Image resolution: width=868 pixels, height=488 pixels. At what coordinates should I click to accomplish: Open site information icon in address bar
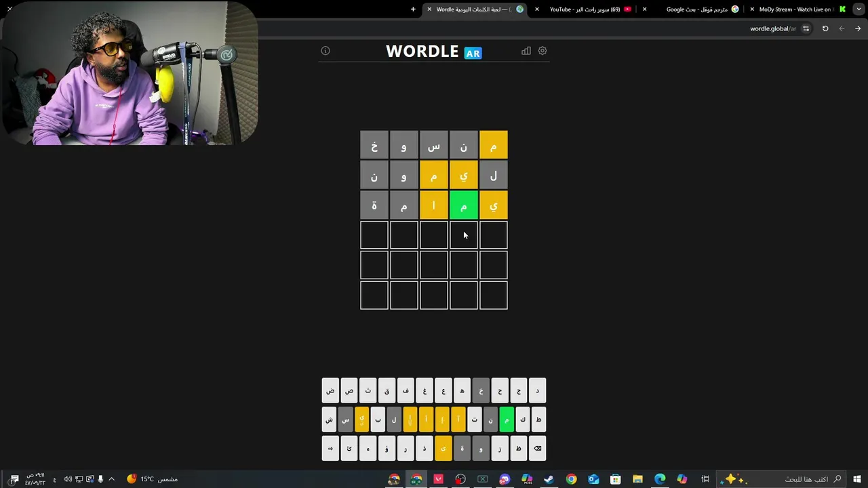tap(806, 28)
